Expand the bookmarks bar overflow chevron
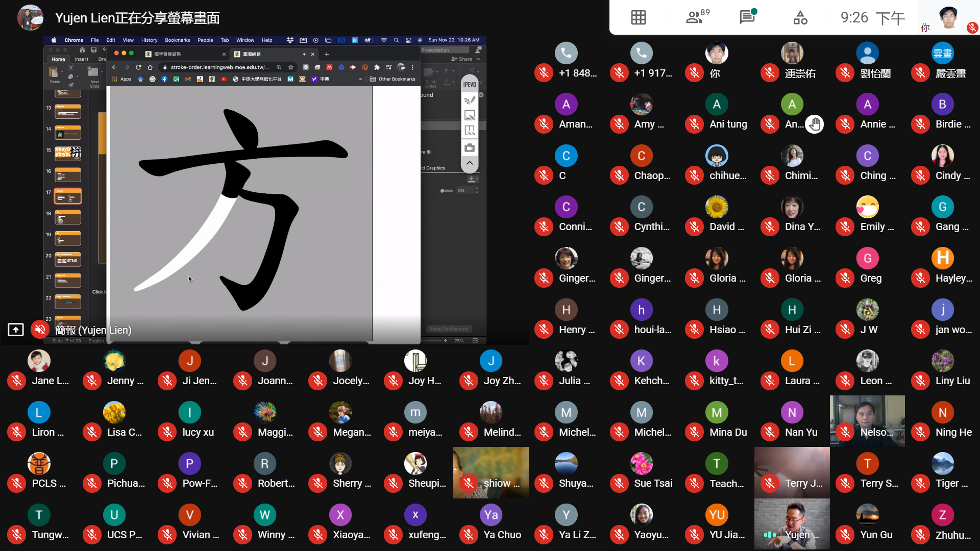This screenshot has width=980, height=551. click(x=360, y=79)
